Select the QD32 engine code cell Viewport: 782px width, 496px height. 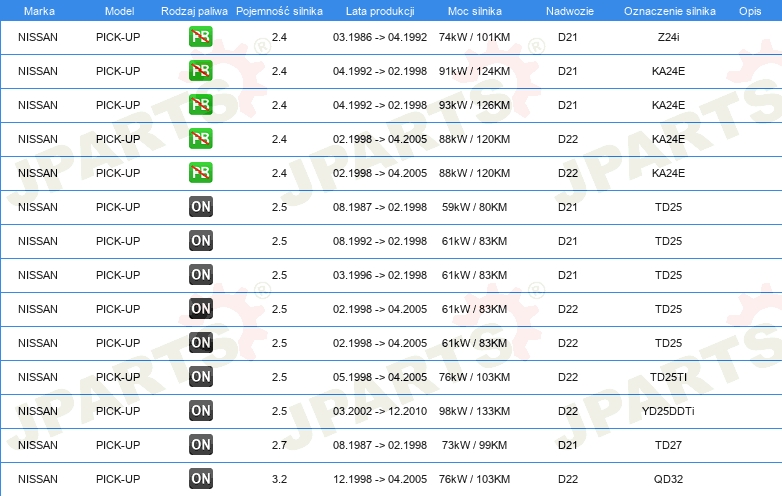point(668,479)
